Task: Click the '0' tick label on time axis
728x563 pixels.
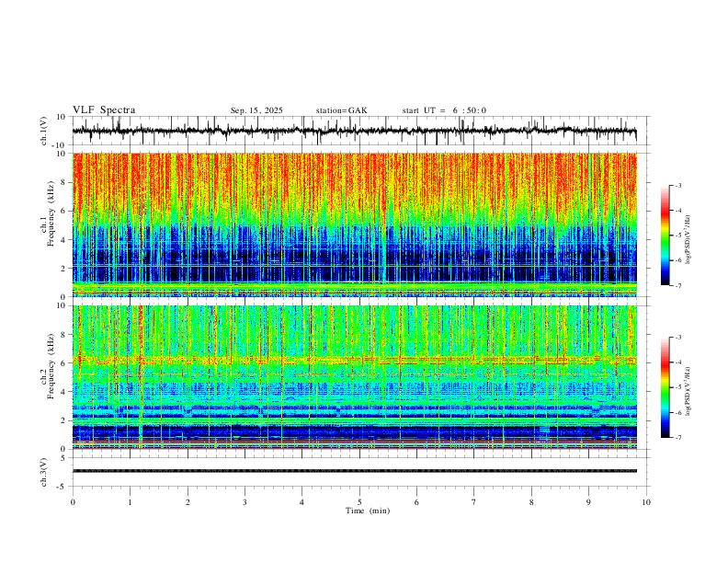Action: (73, 502)
